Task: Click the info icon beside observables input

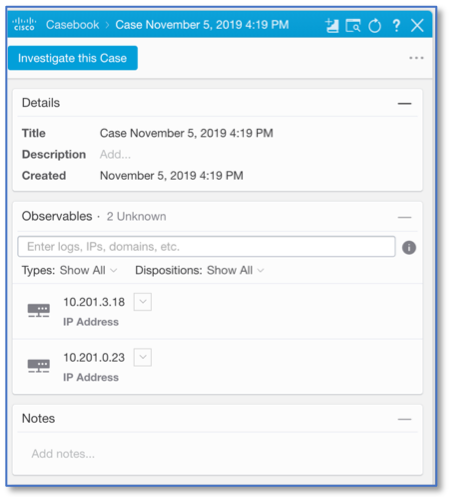Action: point(409,247)
